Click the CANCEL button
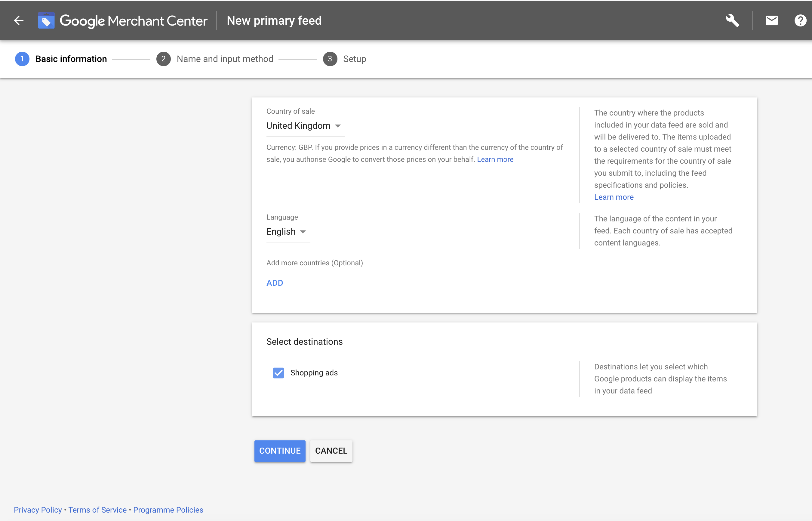The width and height of the screenshot is (812, 521). 331,451
